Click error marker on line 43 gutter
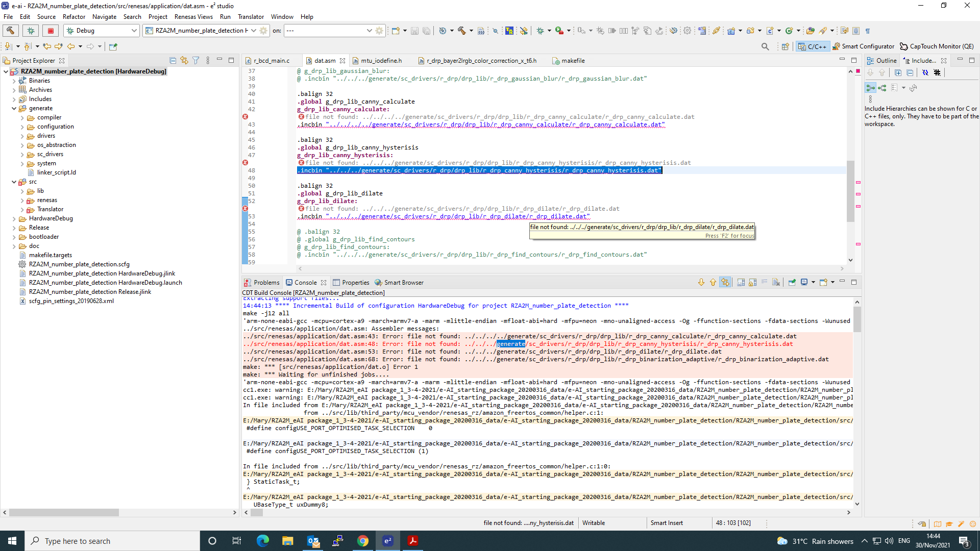This screenshot has width=980, height=551. pos(245,117)
